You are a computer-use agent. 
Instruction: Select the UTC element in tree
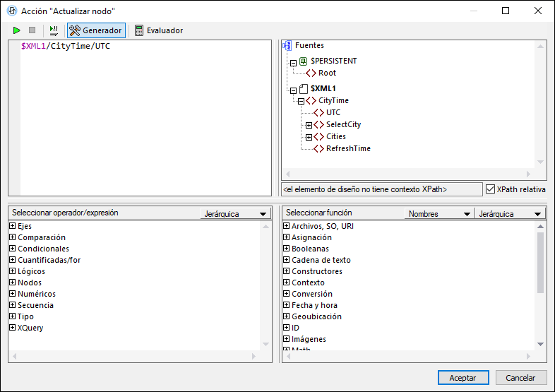coord(333,112)
